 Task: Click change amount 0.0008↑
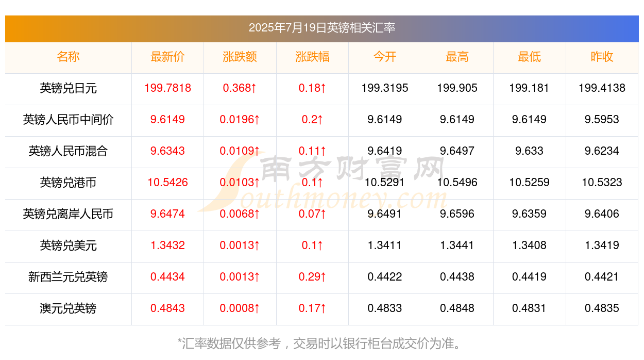pos(240,308)
